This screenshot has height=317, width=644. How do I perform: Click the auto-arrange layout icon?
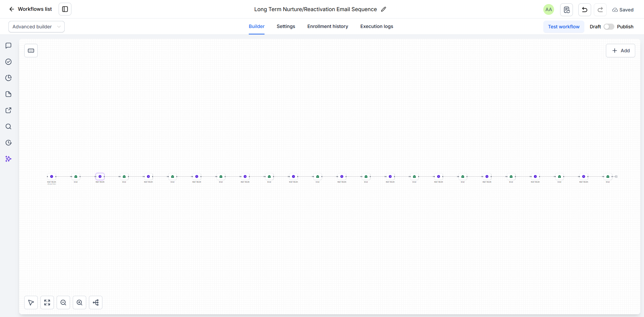[96, 302]
